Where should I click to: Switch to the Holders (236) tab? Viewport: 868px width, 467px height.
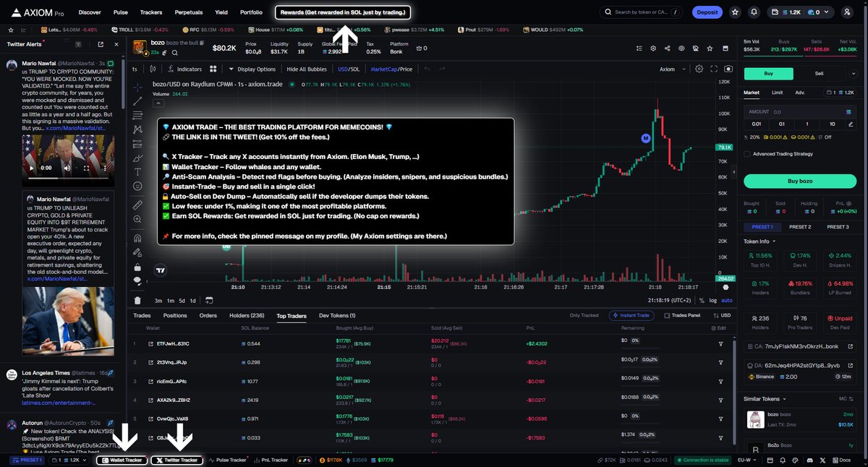pyautogui.click(x=247, y=315)
